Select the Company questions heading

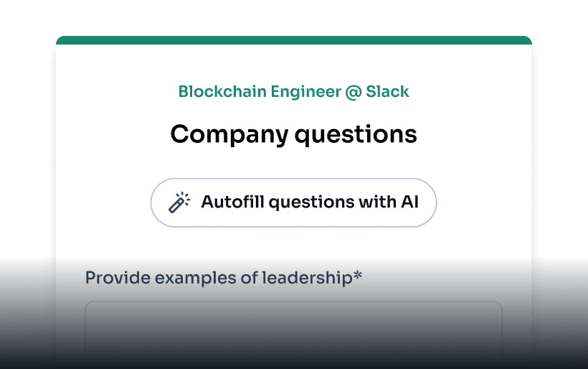(293, 134)
